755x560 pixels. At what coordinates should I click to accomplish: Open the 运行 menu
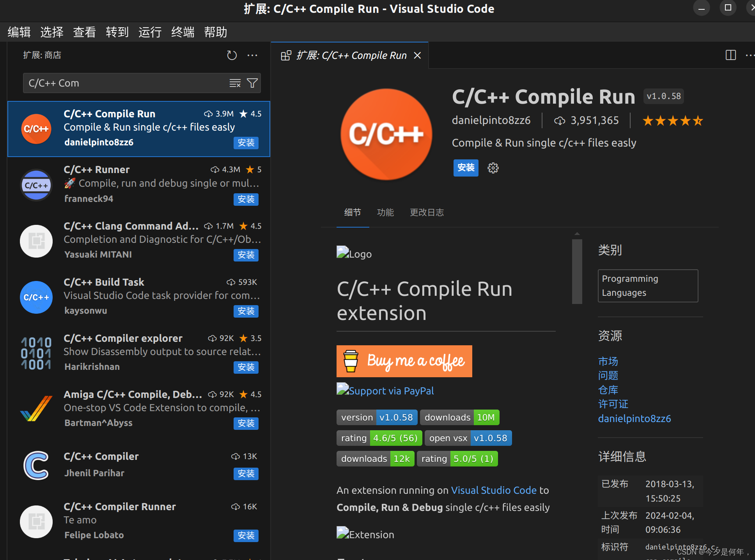tap(150, 32)
